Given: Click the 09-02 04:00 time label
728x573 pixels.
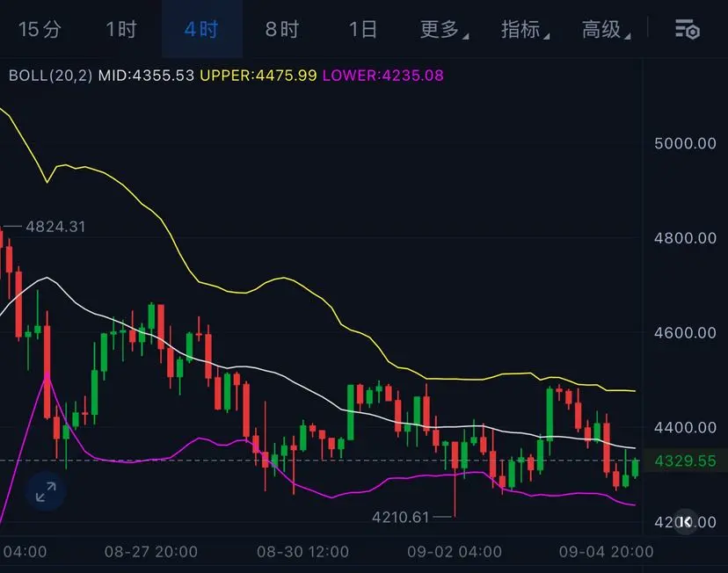Looking at the screenshot, I should 455,552.
